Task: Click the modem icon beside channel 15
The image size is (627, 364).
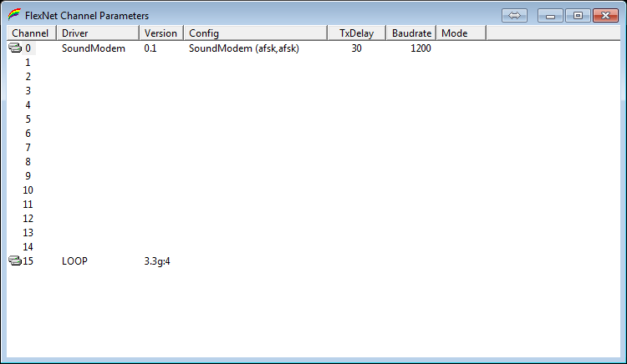Action: [x=15, y=261]
